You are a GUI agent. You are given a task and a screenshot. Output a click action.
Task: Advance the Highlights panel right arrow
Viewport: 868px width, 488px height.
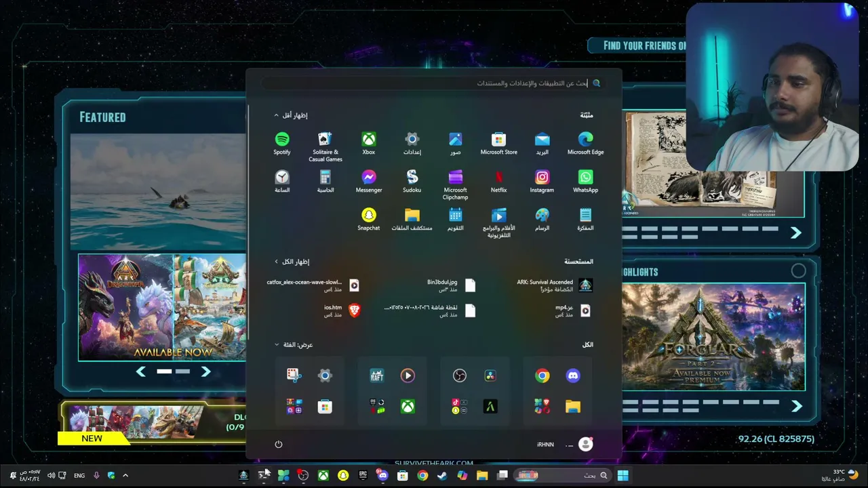[x=796, y=406]
